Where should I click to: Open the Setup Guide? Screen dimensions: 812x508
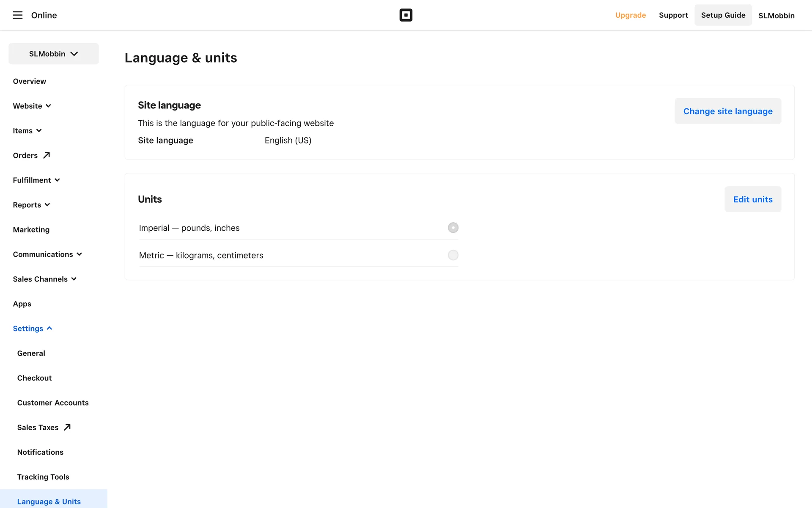(x=723, y=15)
